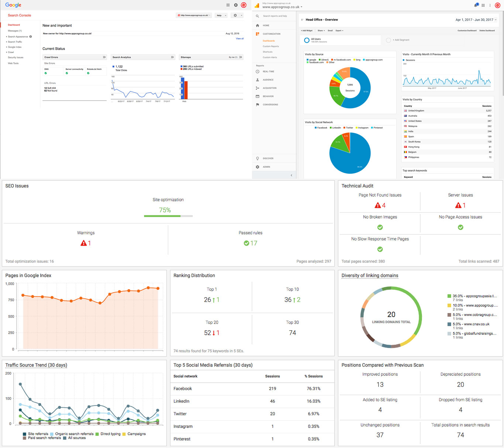Screen dimensions: 504x448
Task: Open account avatar in Analytics header
Action: (497, 5)
